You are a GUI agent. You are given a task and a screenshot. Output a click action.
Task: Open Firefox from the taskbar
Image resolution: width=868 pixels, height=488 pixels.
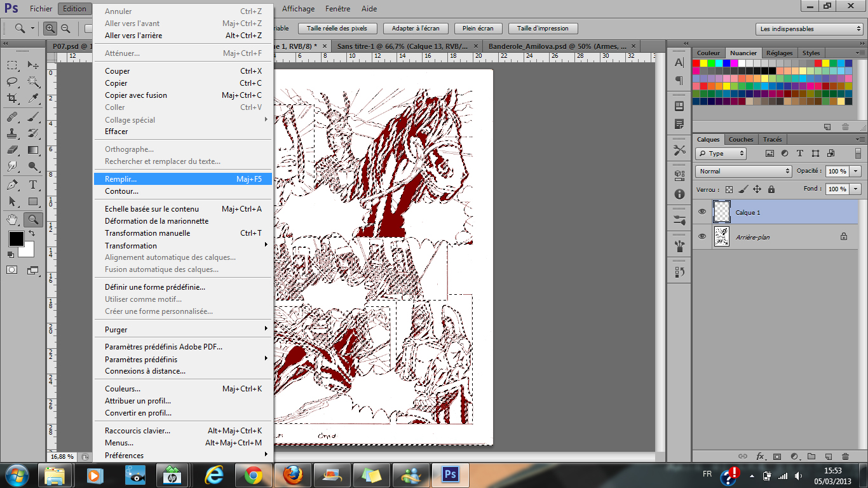tap(292, 475)
